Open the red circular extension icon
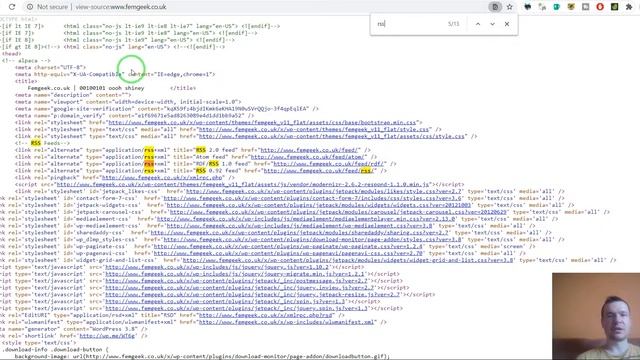The width and height of the screenshot is (640, 360). click(x=600, y=7)
